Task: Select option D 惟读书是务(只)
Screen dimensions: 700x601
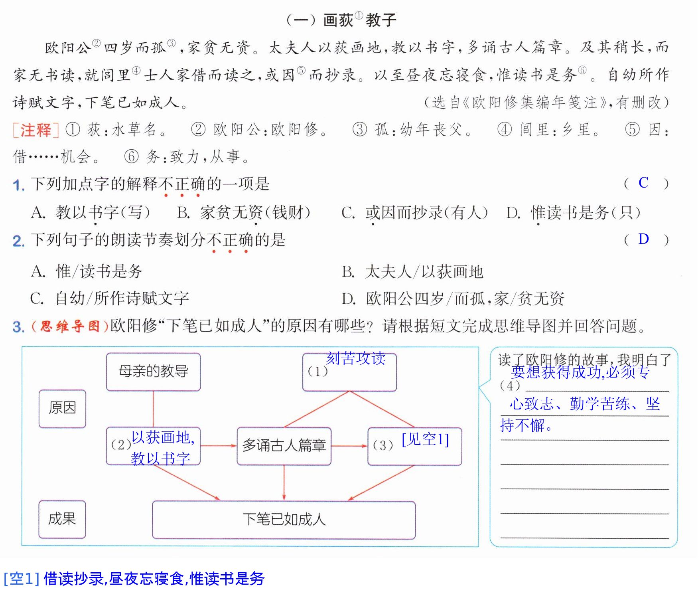Action: (x=574, y=213)
